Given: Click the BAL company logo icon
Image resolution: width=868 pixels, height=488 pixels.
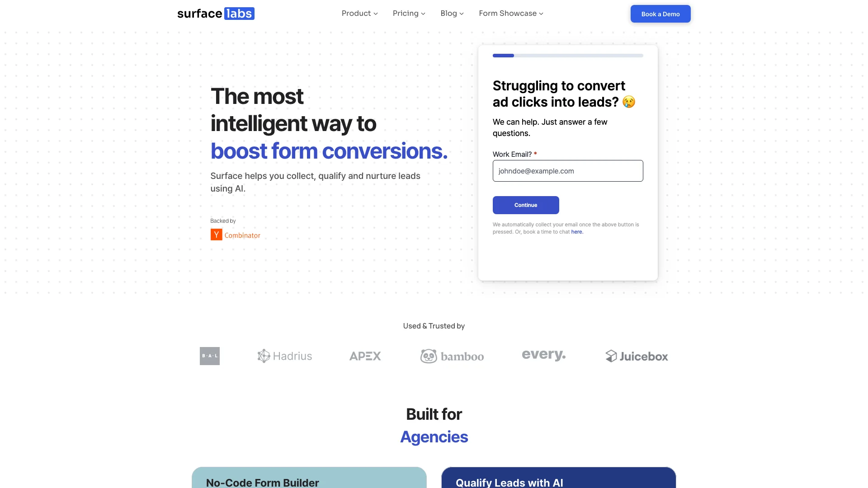Looking at the screenshot, I should click(209, 356).
